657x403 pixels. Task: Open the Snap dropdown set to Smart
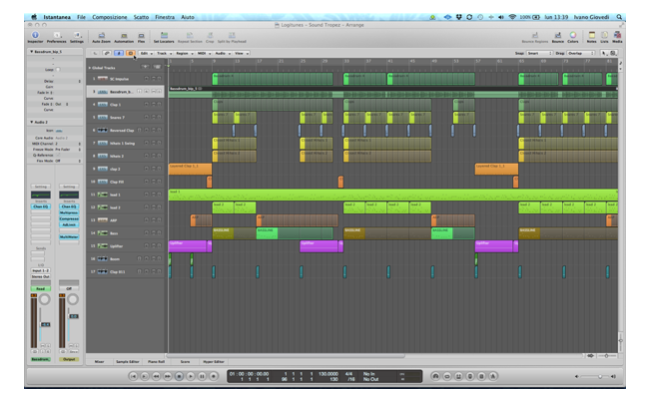539,53
